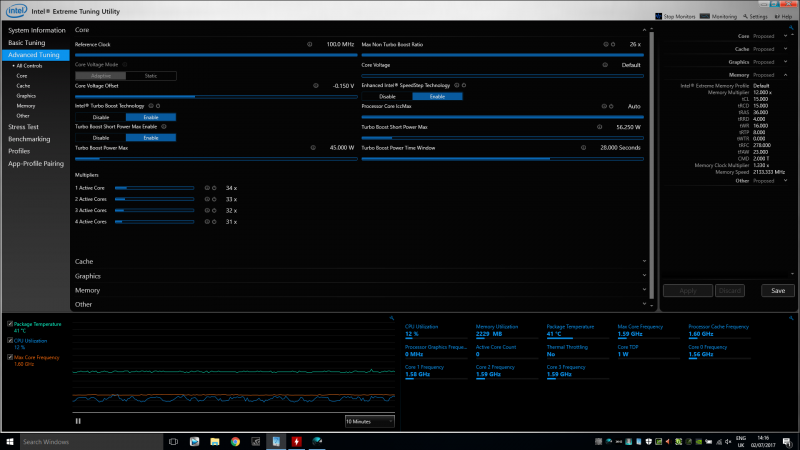Click the info icon for Max Non Turbo Boost Ratio
Image resolution: width=800 pixels, height=450 pixels.
tap(606, 44)
